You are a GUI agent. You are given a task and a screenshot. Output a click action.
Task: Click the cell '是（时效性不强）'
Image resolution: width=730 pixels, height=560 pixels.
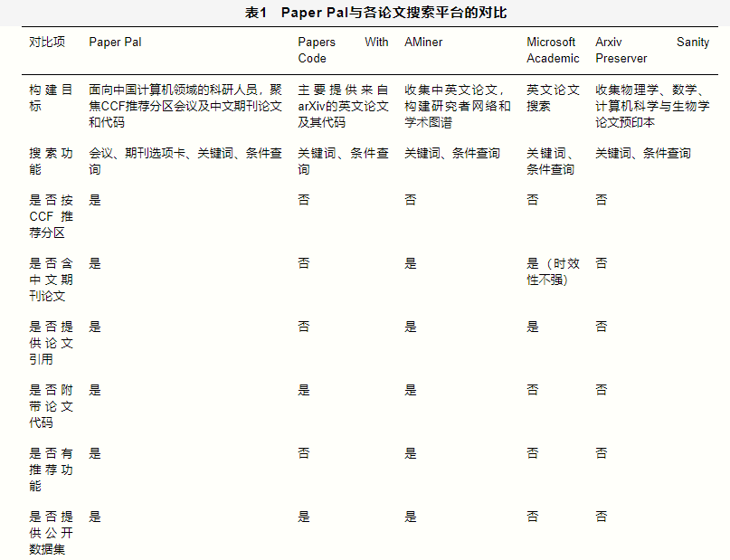pos(553,271)
